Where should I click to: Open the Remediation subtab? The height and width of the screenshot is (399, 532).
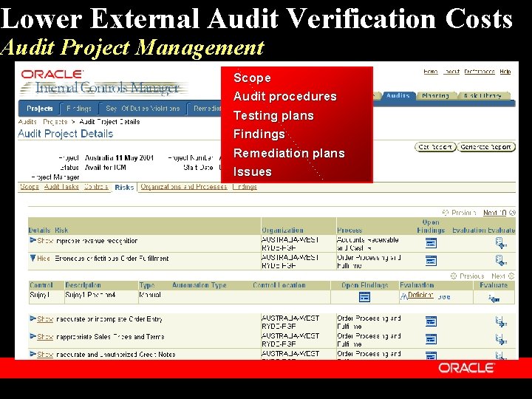(x=207, y=109)
